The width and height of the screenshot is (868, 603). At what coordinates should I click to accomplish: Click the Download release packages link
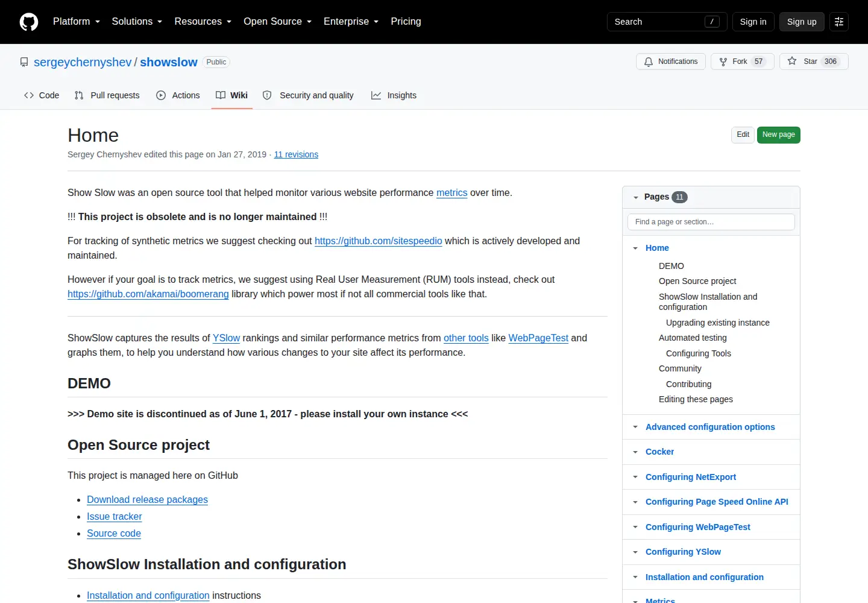click(147, 500)
